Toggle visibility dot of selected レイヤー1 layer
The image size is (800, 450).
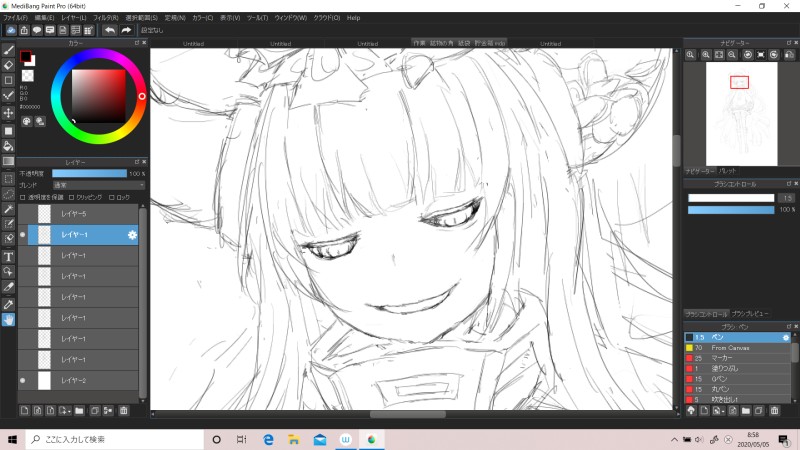[22, 235]
